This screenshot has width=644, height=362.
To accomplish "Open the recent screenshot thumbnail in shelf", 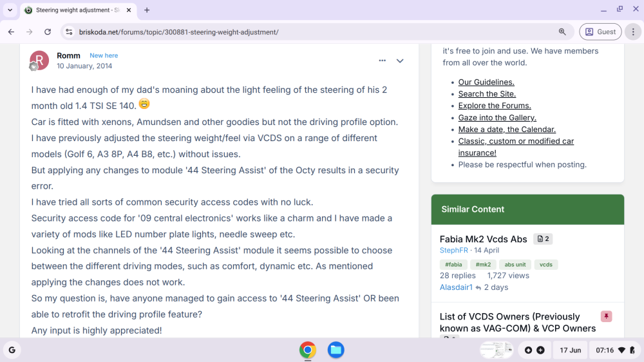I will click(x=497, y=350).
